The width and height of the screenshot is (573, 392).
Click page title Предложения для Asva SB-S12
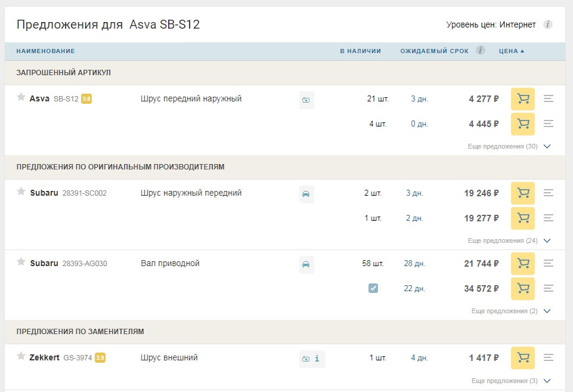[108, 24]
